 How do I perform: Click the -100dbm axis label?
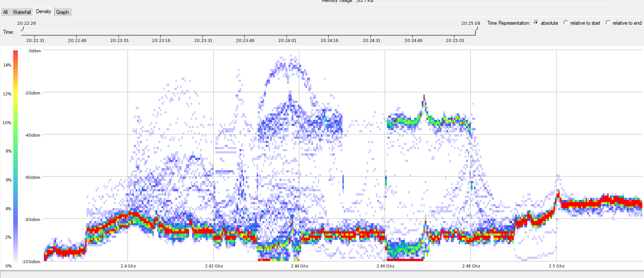click(31, 261)
